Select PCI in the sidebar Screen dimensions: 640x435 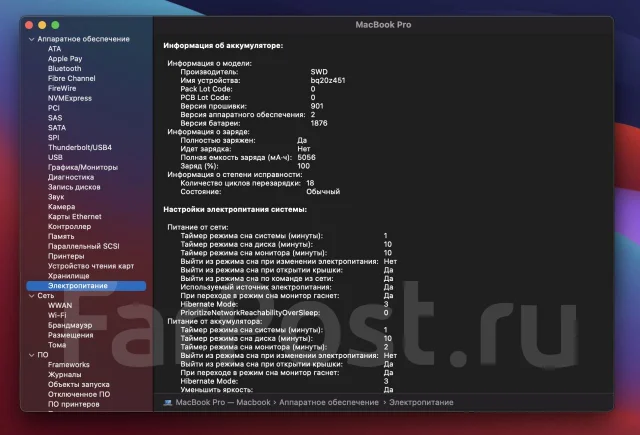pyautogui.click(x=53, y=108)
